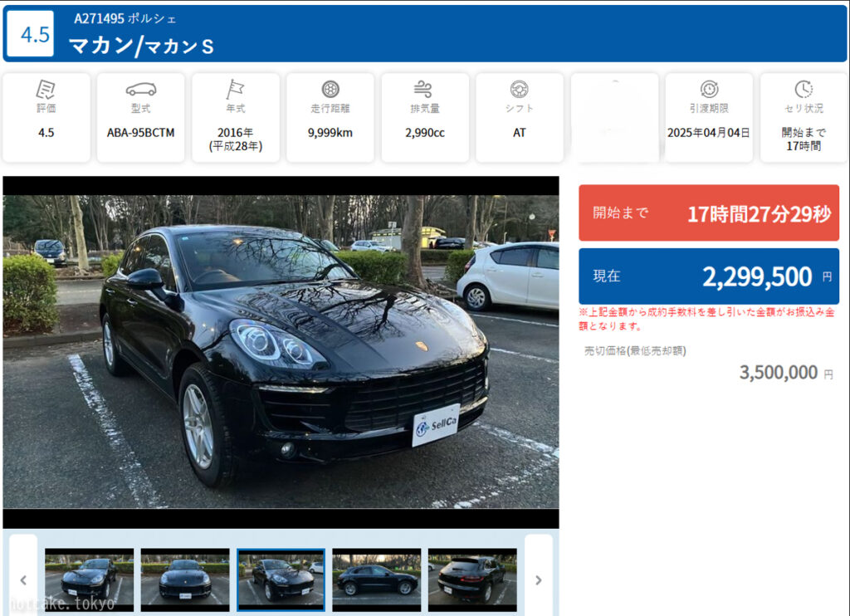The height and width of the screenshot is (616, 850).
Task: Show the side profile thumbnail
Action: point(376,579)
